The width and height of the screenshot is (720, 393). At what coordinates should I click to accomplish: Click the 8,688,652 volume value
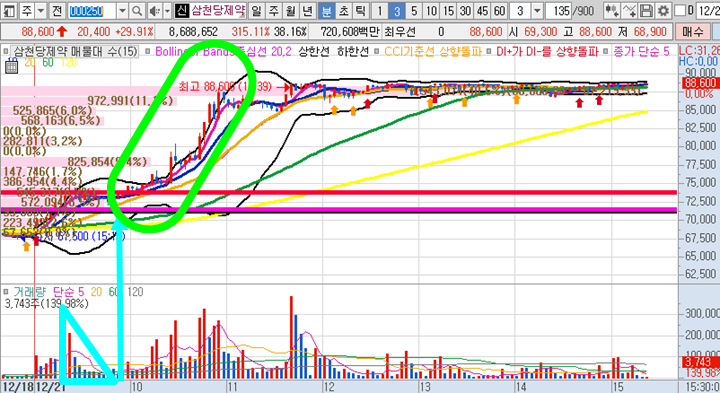tap(193, 32)
